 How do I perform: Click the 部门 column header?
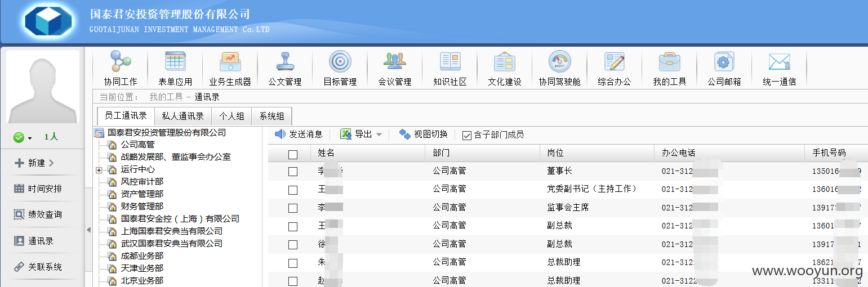482,153
